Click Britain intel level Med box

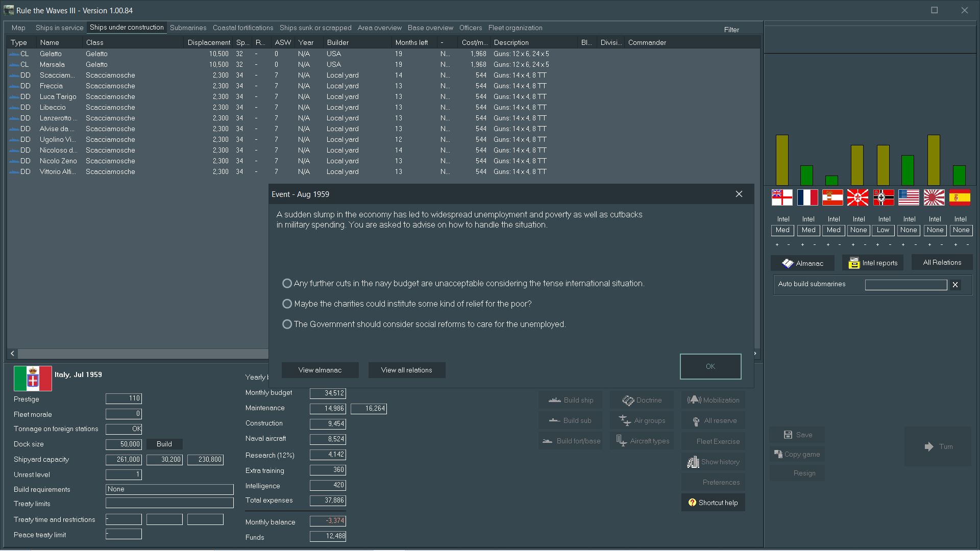pyautogui.click(x=782, y=230)
